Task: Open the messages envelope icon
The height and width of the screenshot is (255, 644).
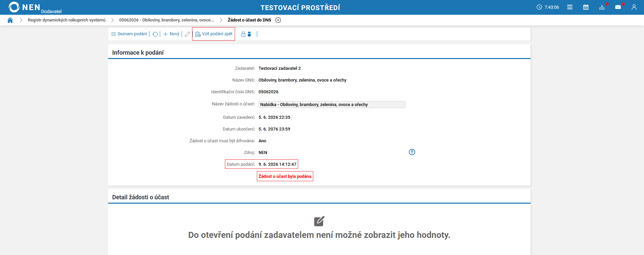Action: pyautogui.click(x=618, y=7)
